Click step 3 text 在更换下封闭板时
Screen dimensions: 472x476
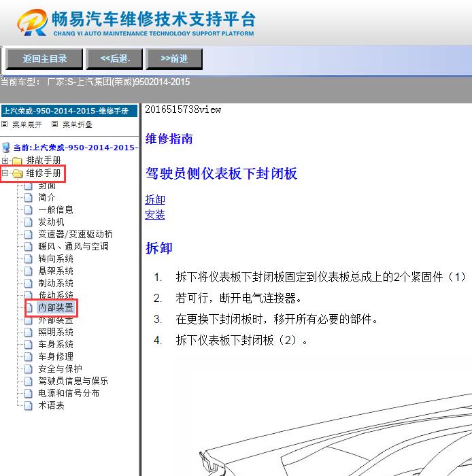point(277,319)
